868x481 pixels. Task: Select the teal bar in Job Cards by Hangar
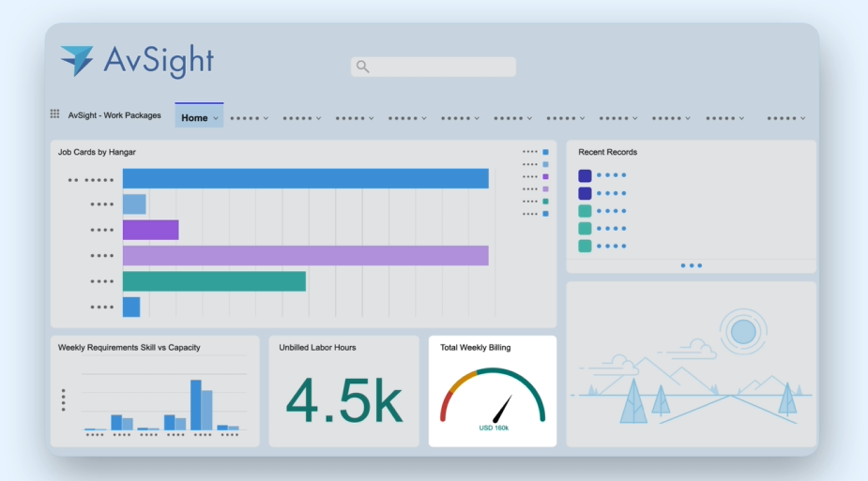click(214, 281)
